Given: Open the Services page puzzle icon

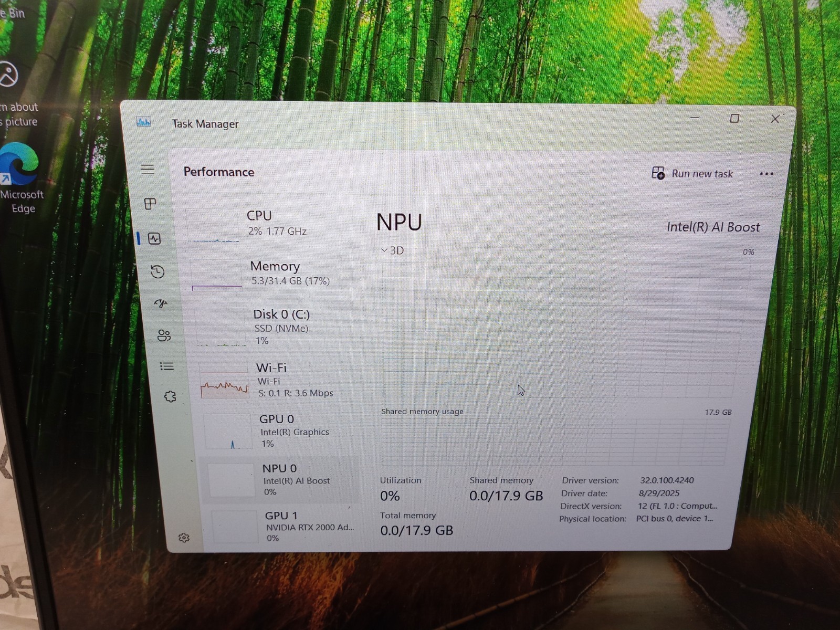Looking at the screenshot, I should click(x=170, y=396).
